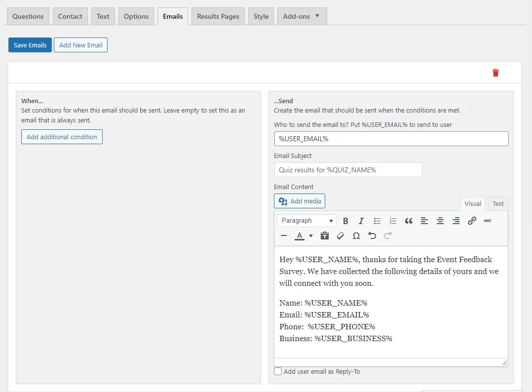The height and width of the screenshot is (392, 532).
Task: Delete this email with the red trash icon
Action: [x=495, y=73]
